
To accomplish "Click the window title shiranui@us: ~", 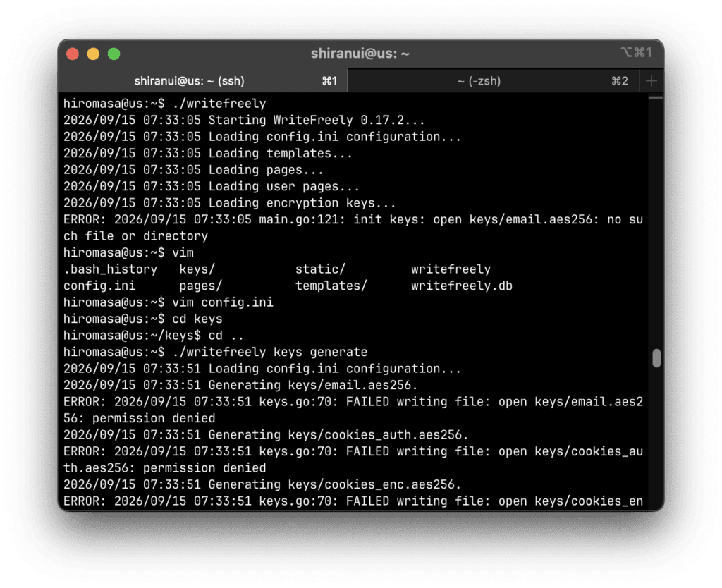I will (360, 54).
